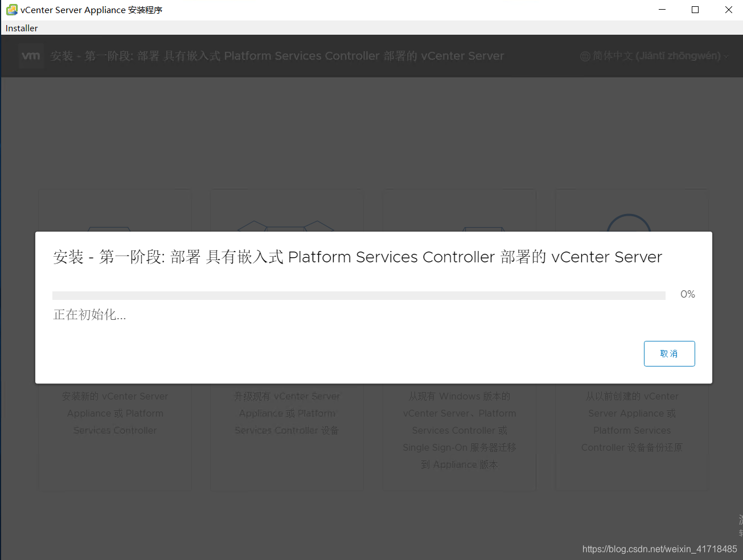Click the vm logo icon

click(x=31, y=56)
